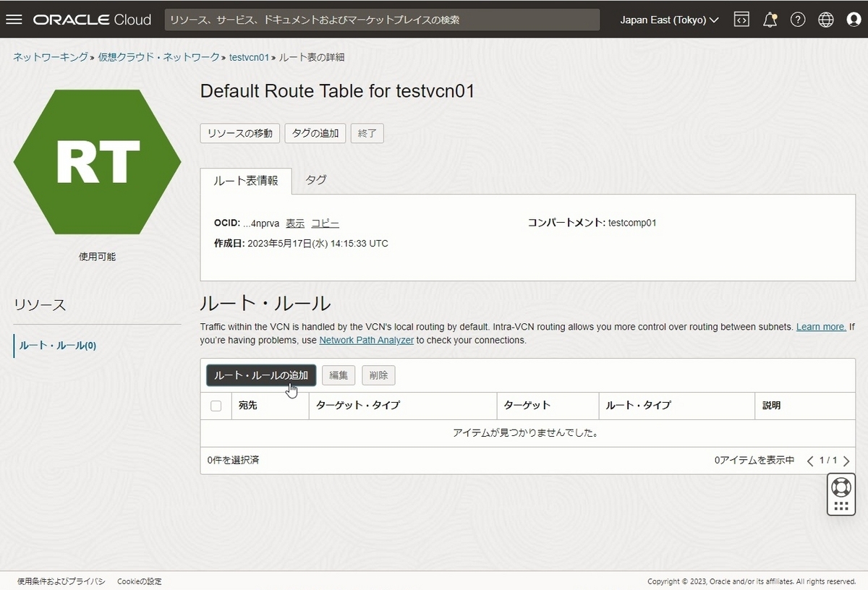Toggle the select-all checkbox in the rules table

pos(216,406)
